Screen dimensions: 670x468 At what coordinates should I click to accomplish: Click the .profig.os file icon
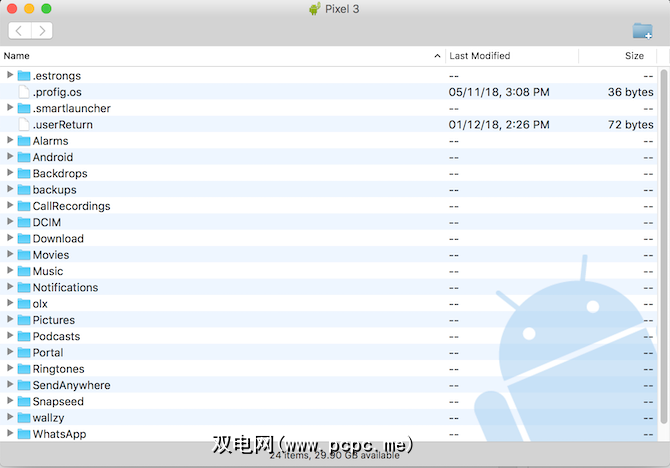(24, 92)
